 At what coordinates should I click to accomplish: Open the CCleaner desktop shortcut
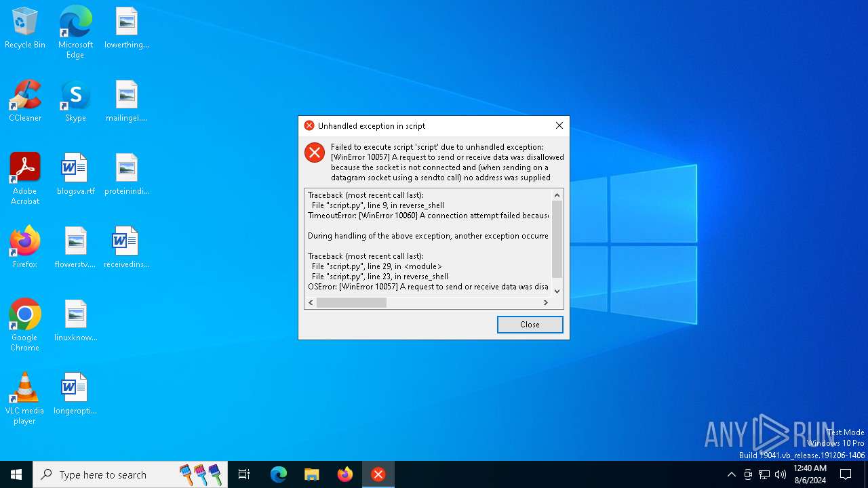25,102
